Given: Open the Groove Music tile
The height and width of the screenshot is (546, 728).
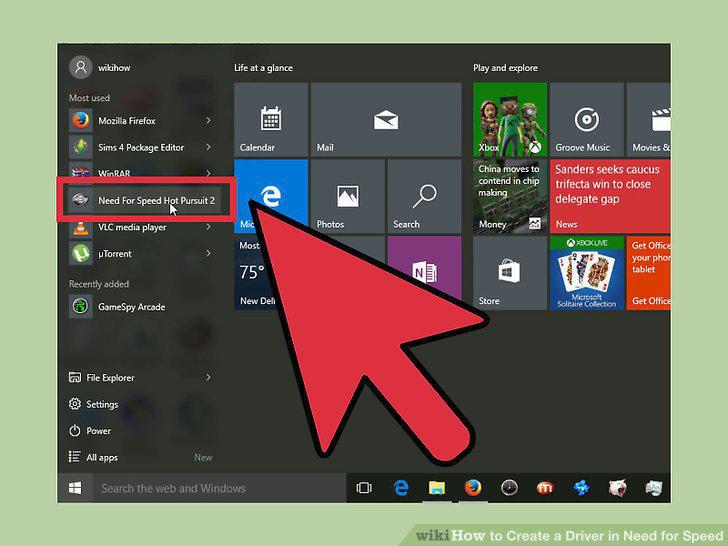Looking at the screenshot, I should point(586,119).
